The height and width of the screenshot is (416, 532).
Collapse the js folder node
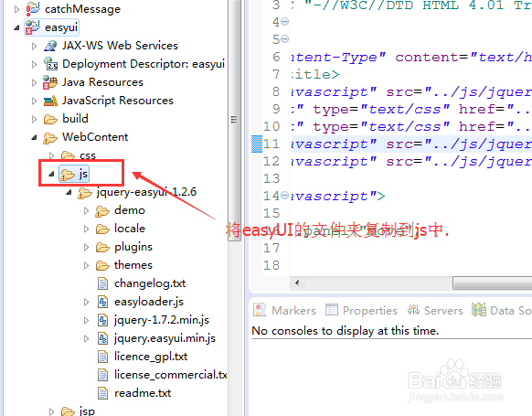[51, 175]
